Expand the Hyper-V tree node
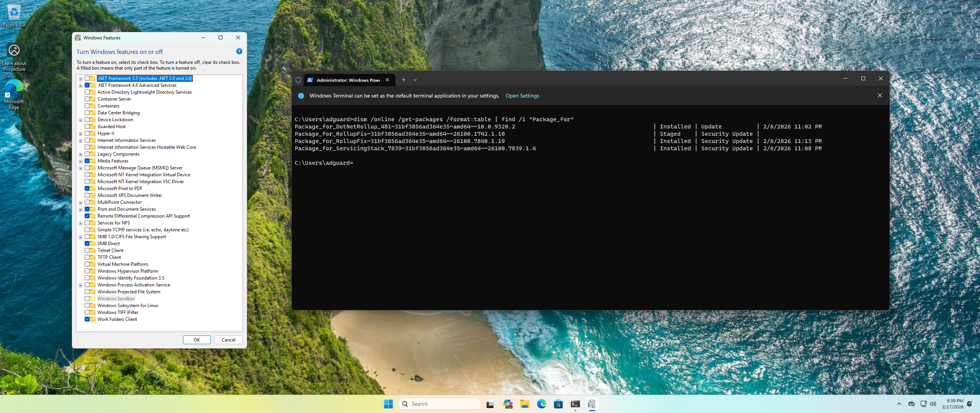This screenshot has height=413, width=980. 80,134
